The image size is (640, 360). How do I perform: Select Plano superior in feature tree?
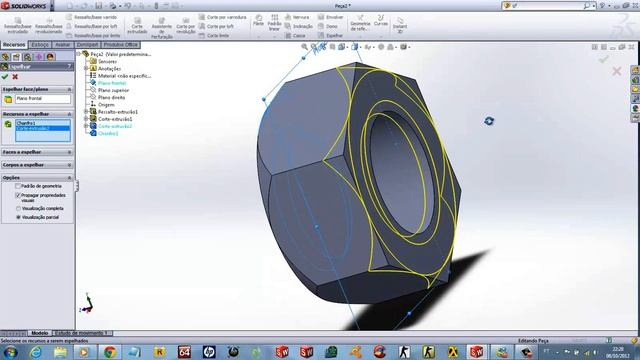(113, 90)
